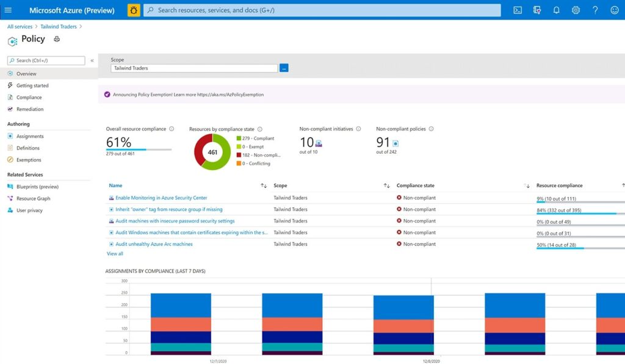Open Azure portal settings gear
This screenshot has width=625, height=364.
(x=574, y=10)
